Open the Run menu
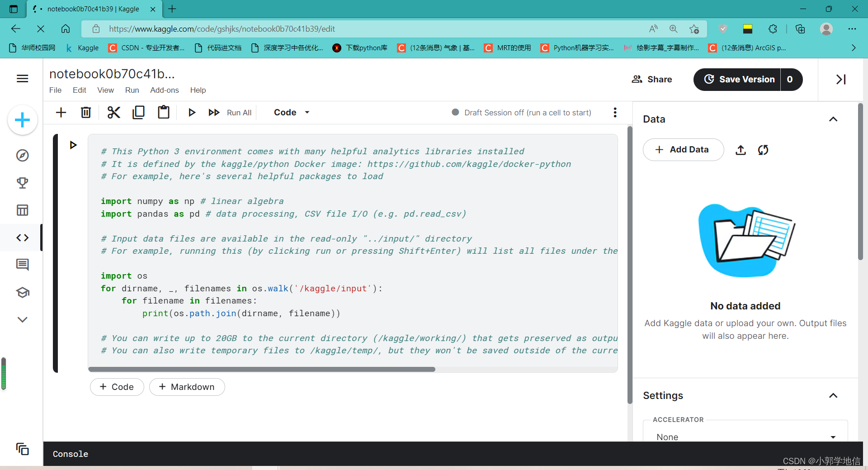This screenshot has width=868, height=470. click(132, 90)
